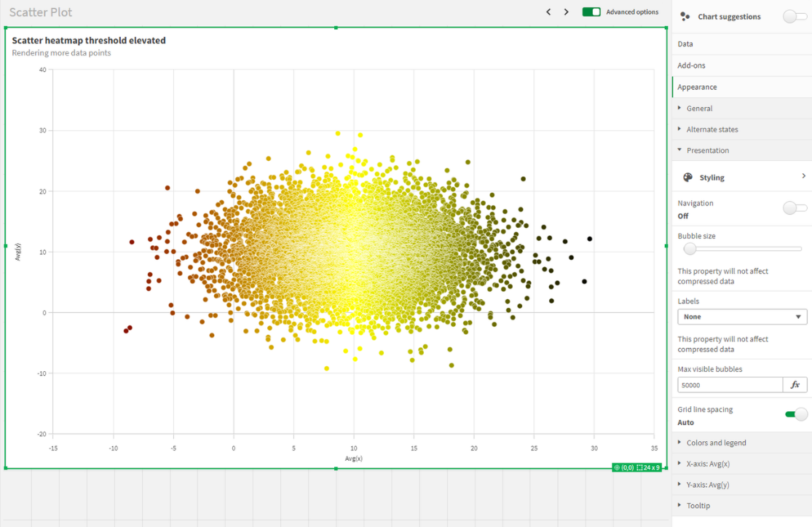Click the Chart suggestions bubbles icon
The image size is (812, 527).
tap(685, 16)
